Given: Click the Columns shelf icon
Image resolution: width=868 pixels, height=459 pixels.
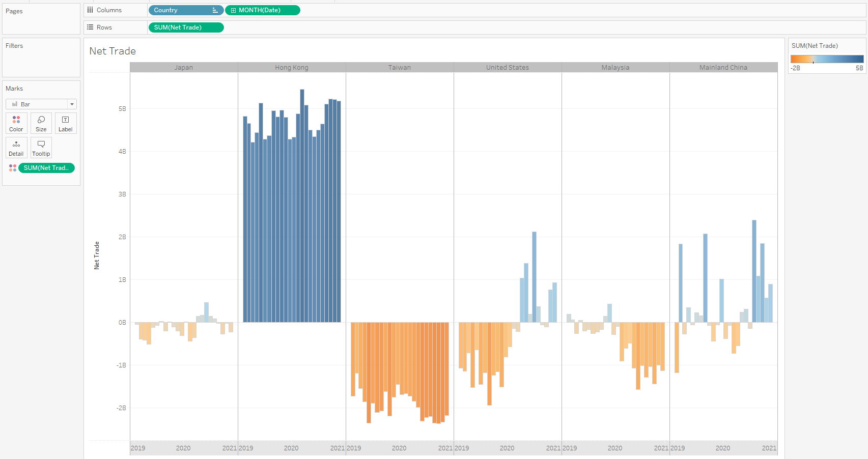Looking at the screenshot, I should [90, 10].
